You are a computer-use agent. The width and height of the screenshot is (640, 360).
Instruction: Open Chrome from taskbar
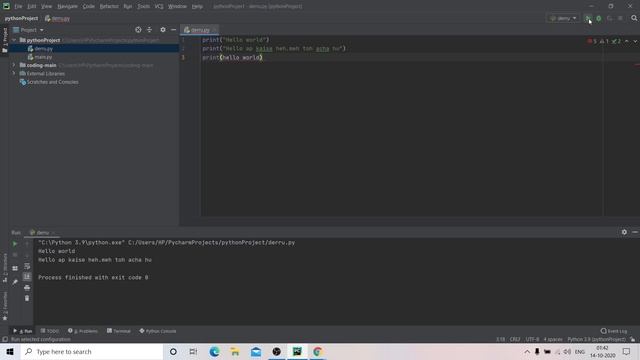[318, 351]
